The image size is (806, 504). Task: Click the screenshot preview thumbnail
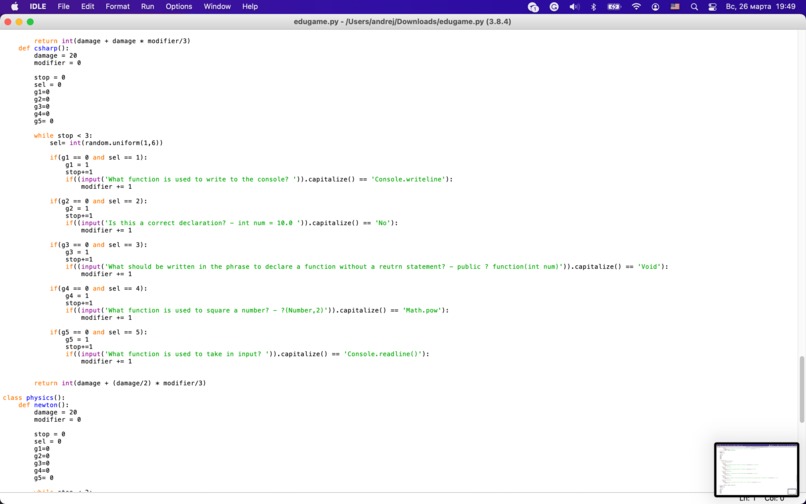tap(756, 469)
